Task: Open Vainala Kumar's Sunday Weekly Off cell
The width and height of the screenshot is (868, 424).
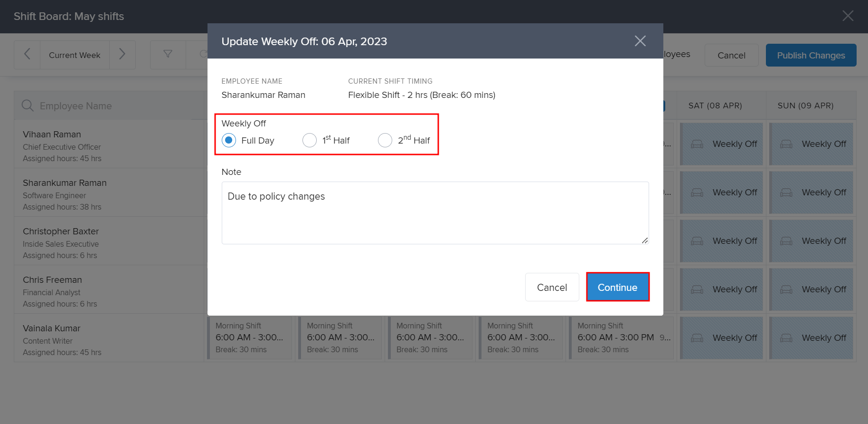Action: tap(811, 338)
